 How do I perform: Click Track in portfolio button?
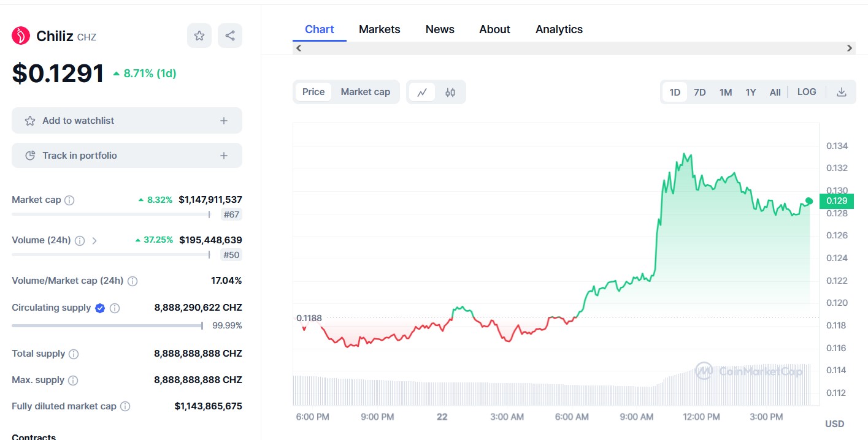(x=127, y=156)
